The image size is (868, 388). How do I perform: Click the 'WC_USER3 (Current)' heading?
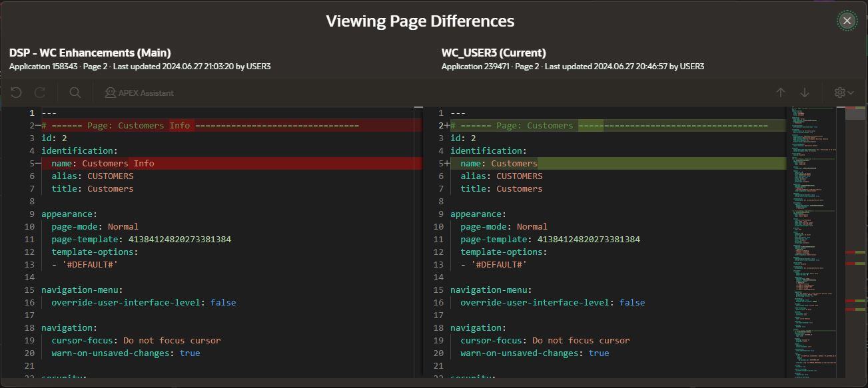(x=494, y=53)
